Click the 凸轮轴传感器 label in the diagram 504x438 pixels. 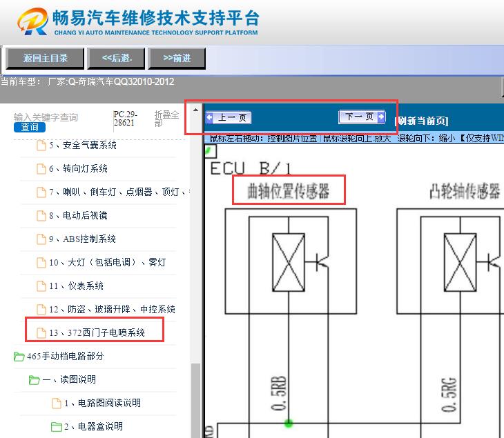[465, 191]
